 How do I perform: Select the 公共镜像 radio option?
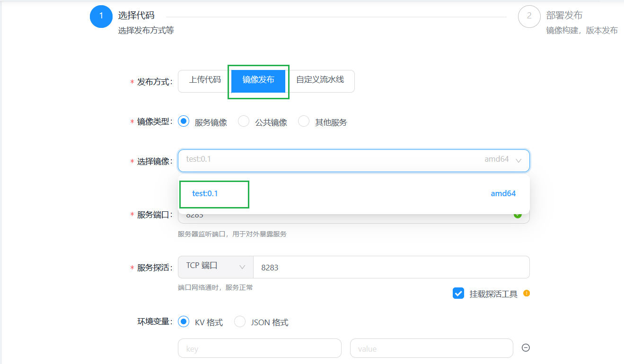click(x=244, y=121)
